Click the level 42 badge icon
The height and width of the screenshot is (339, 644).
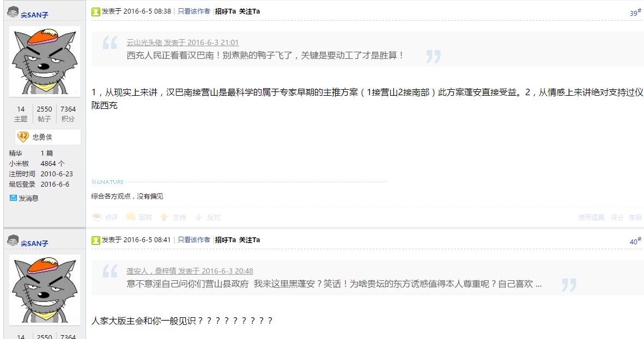pos(23,137)
